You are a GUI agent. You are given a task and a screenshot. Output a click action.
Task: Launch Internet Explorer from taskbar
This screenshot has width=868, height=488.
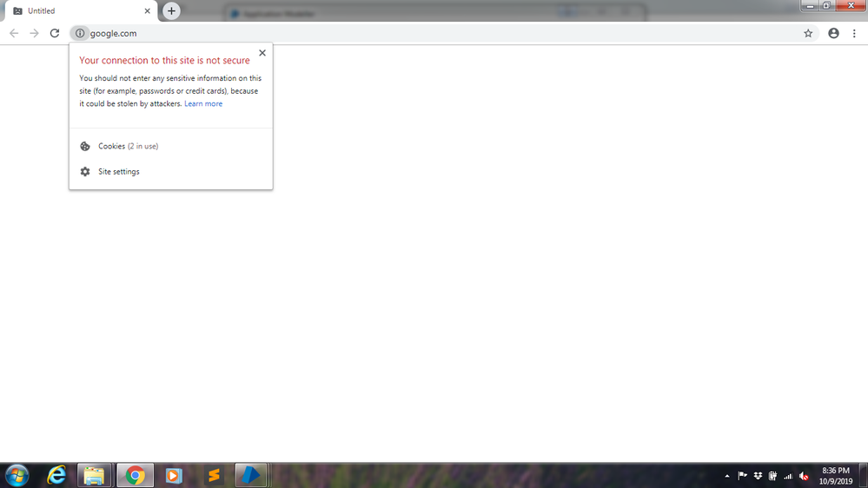pos(56,475)
